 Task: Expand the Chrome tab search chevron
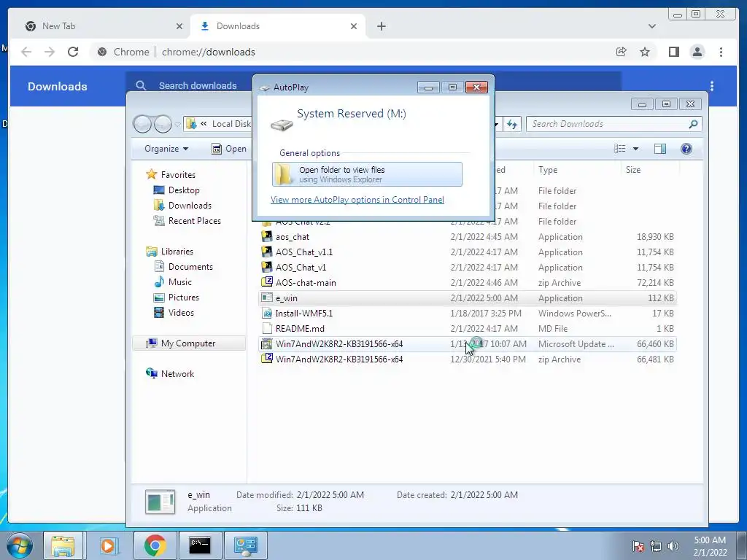pos(651,26)
